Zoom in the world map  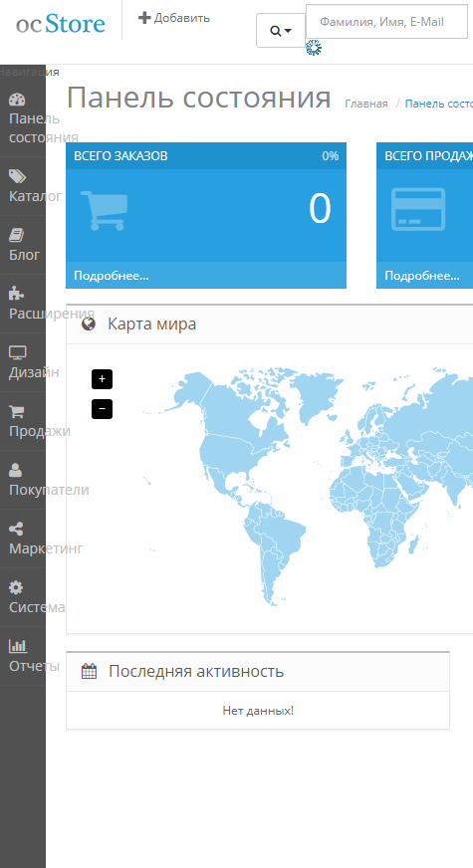point(102,379)
